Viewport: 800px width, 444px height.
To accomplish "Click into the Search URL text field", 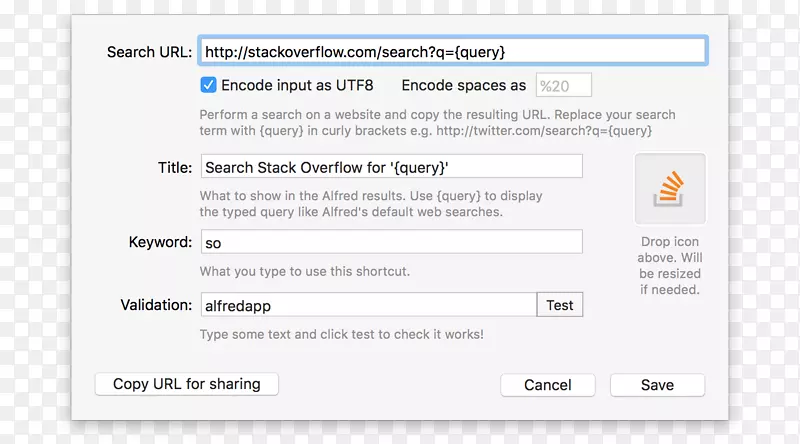I will (452, 51).
